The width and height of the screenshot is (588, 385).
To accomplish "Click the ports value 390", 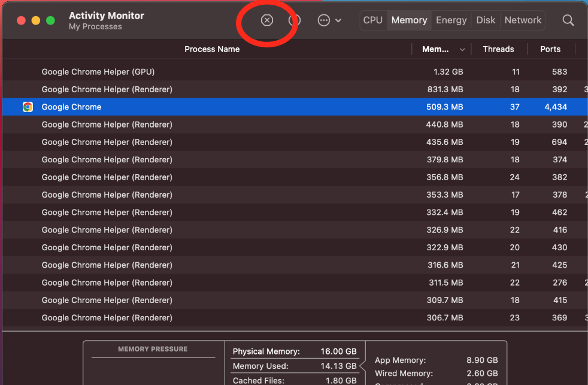I will pos(559,125).
